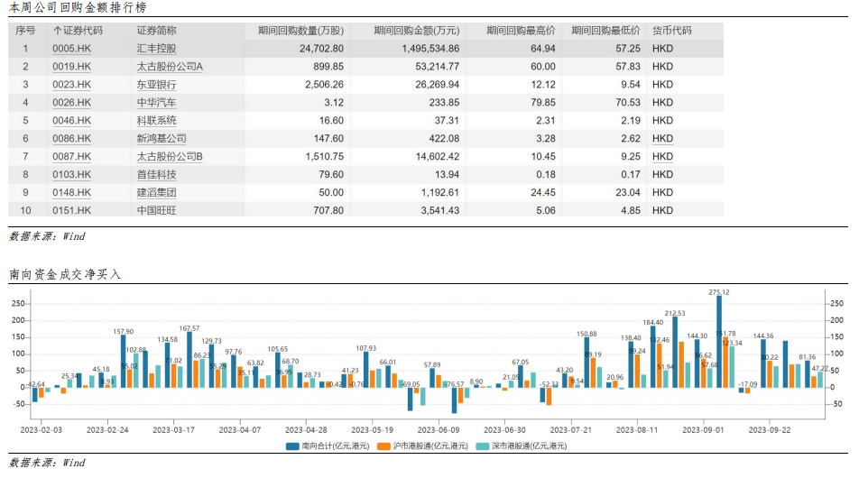Open the 0103.HK security code link

point(71,174)
